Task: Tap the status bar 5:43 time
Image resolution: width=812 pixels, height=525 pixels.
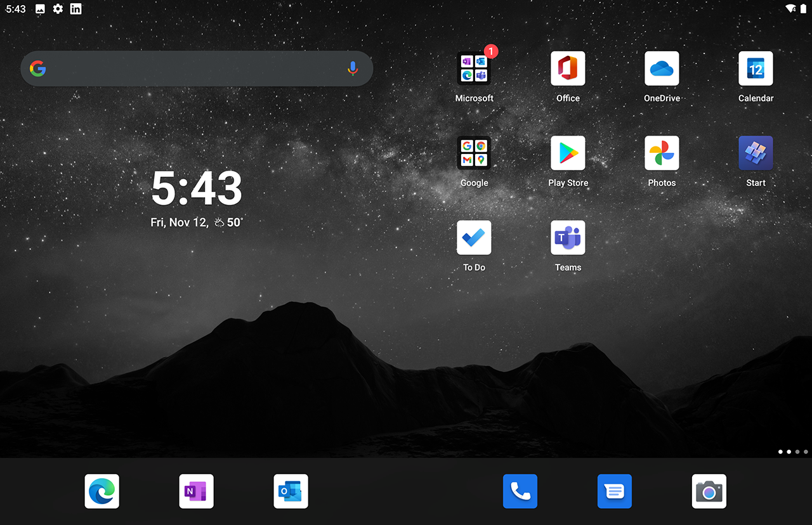Action: (16, 9)
